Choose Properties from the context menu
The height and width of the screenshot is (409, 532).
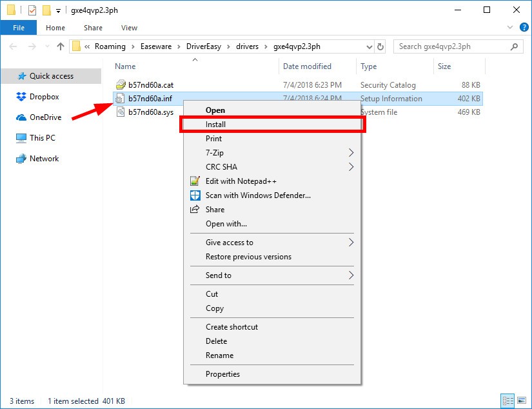(272, 374)
